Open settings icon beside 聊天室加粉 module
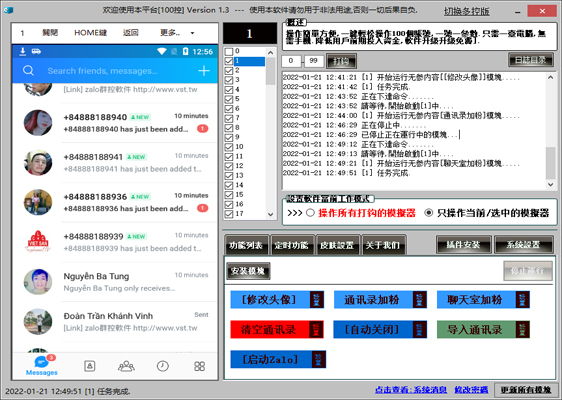 (523, 300)
